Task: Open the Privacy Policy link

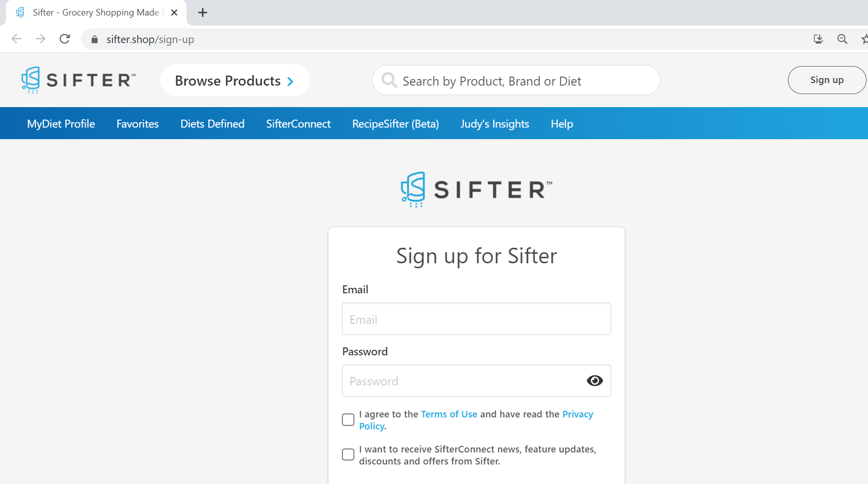Action: 577,414
